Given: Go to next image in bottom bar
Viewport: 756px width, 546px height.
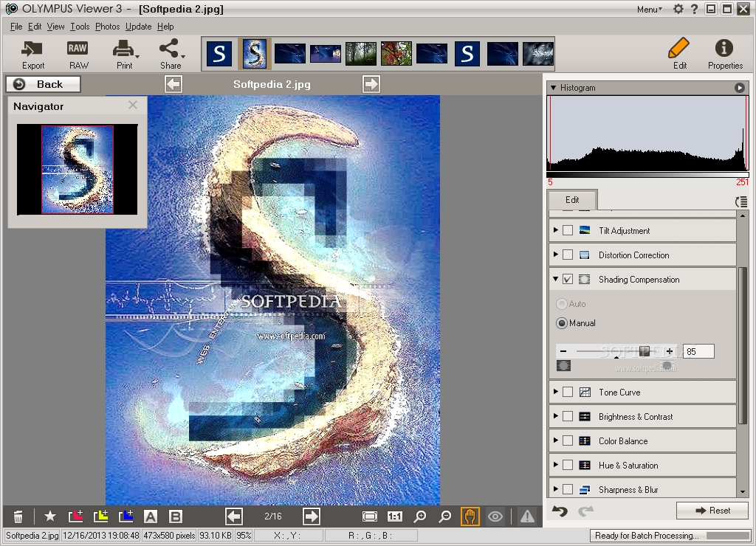Looking at the screenshot, I should (x=312, y=516).
